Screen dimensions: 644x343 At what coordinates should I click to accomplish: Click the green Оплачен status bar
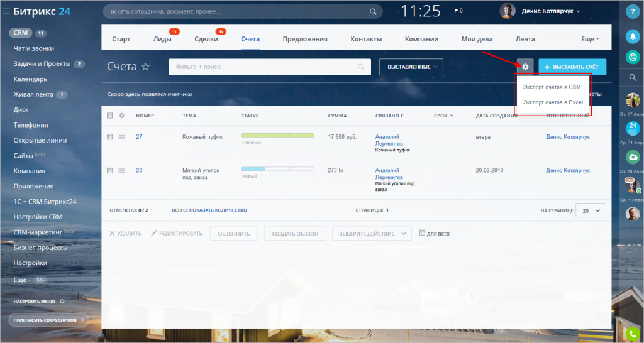tap(277, 135)
